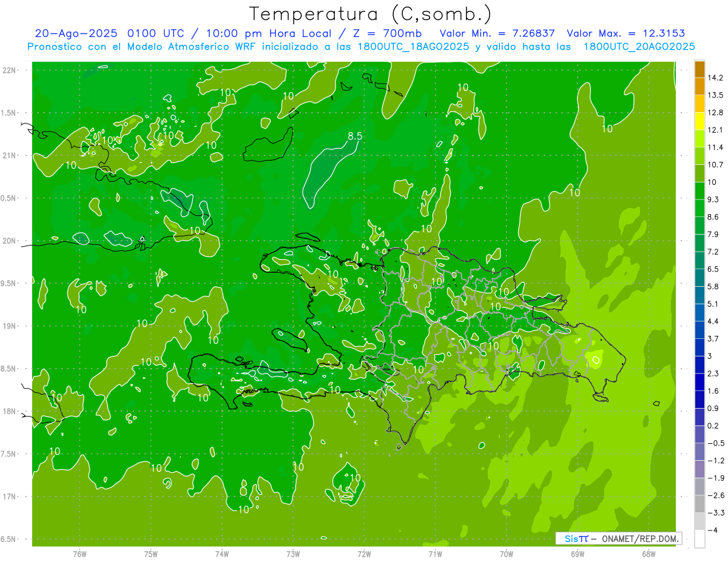728x562 pixels.
Task: Select the white swatch below -4
Action: [x=699, y=538]
